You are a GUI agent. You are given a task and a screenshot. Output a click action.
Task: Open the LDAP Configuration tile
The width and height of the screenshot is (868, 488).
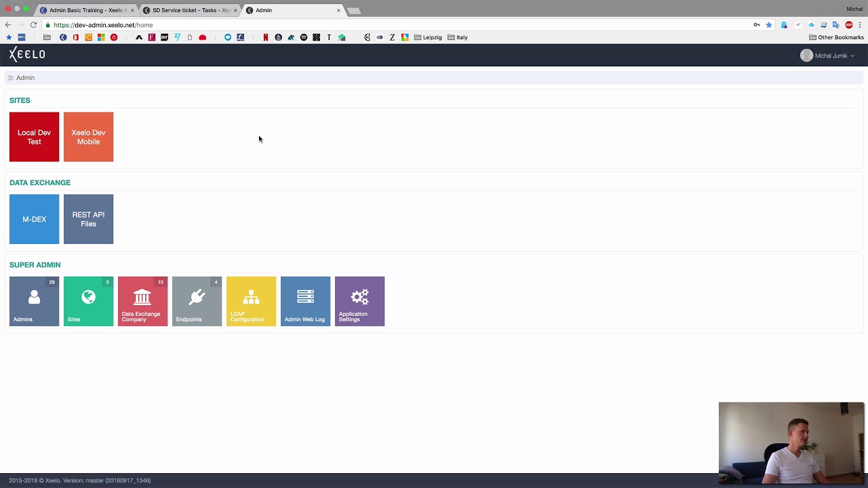(x=251, y=301)
